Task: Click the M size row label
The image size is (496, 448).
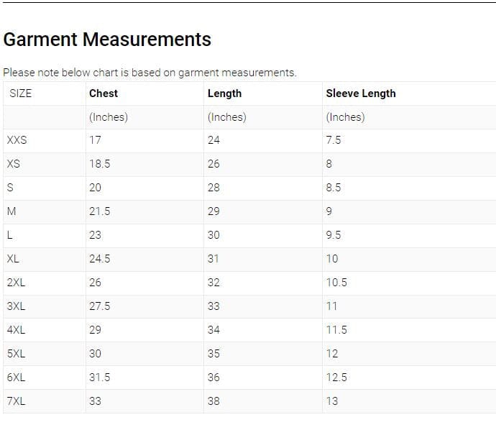Action: tap(12, 211)
